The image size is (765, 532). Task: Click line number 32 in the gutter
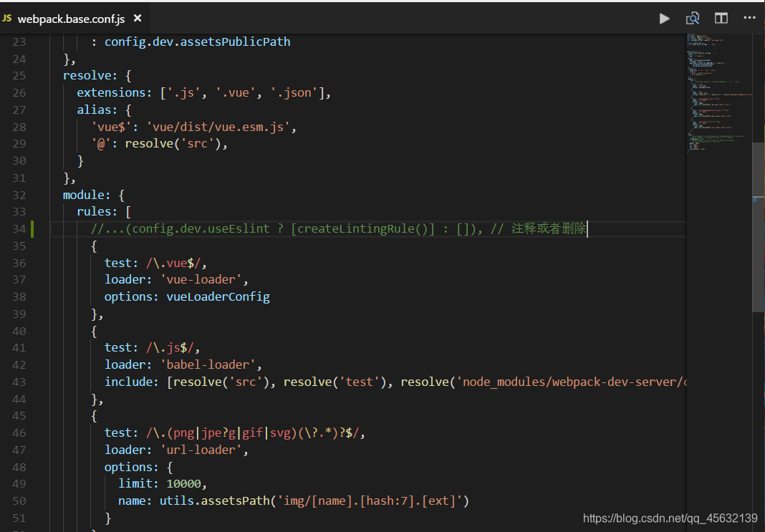(19, 195)
